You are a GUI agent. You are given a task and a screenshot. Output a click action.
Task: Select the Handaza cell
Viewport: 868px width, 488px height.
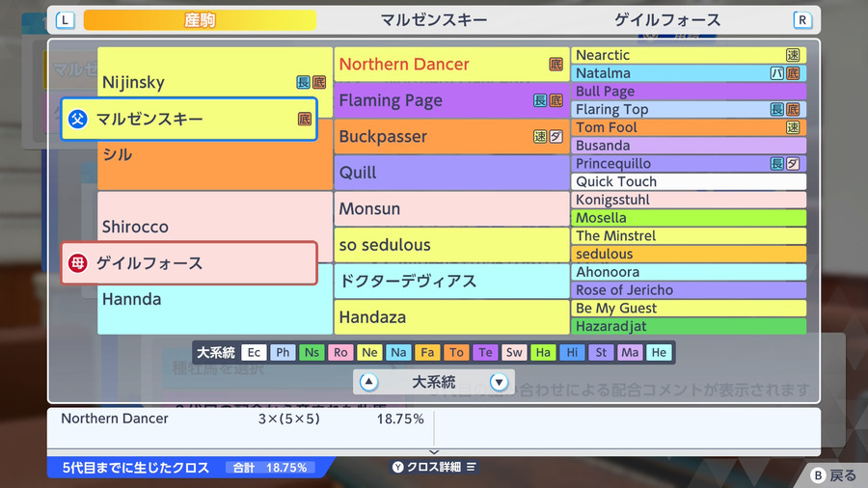click(x=451, y=317)
